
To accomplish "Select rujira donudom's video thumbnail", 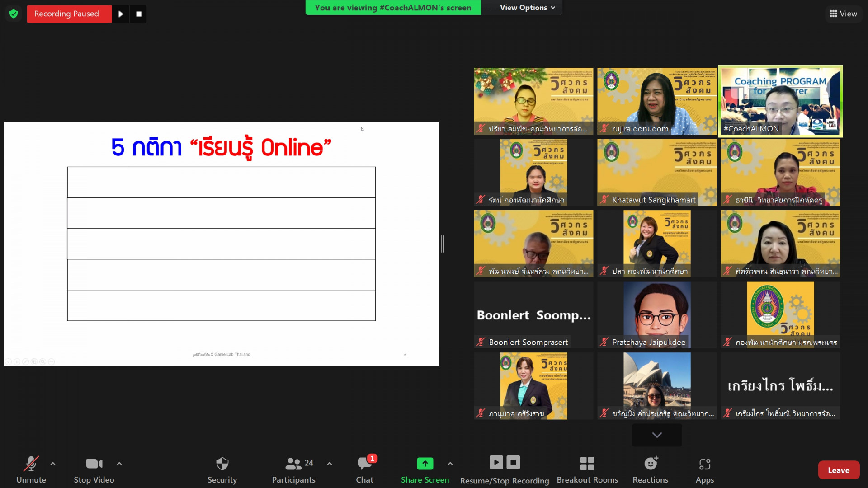I will [656, 101].
